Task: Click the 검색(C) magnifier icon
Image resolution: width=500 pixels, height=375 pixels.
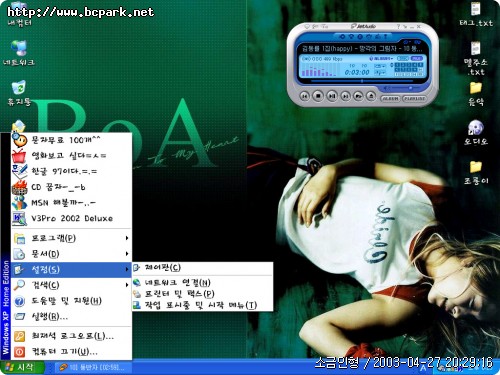Action: pyautogui.click(x=19, y=285)
